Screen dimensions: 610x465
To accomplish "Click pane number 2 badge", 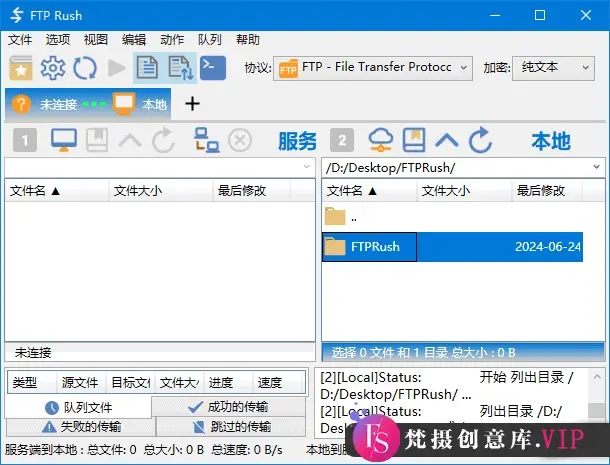I will [342, 140].
